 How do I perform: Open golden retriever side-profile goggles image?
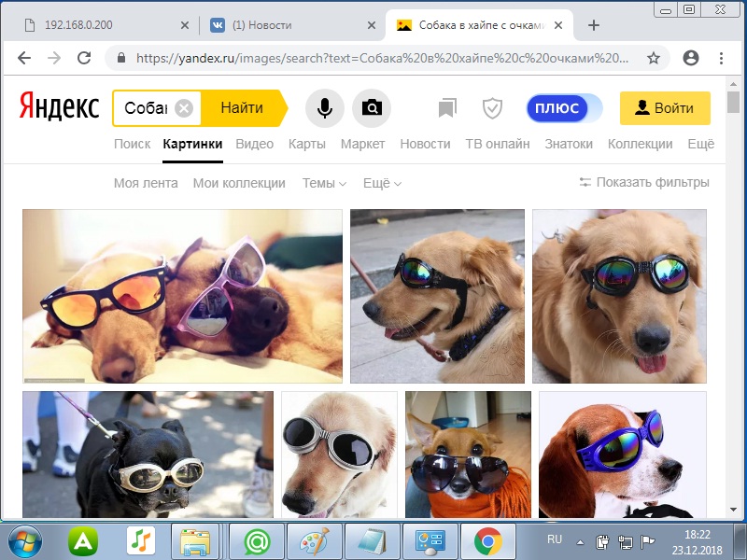tap(437, 296)
